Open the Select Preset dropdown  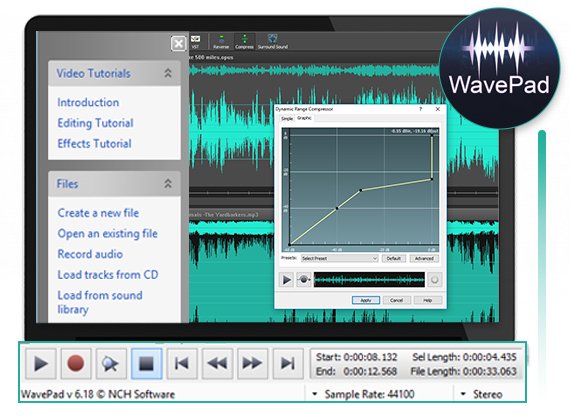click(340, 259)
